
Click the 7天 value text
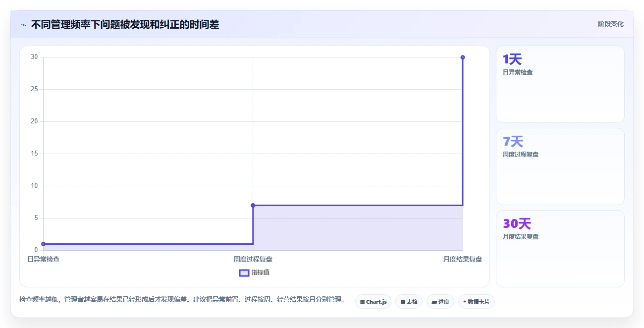513,142
